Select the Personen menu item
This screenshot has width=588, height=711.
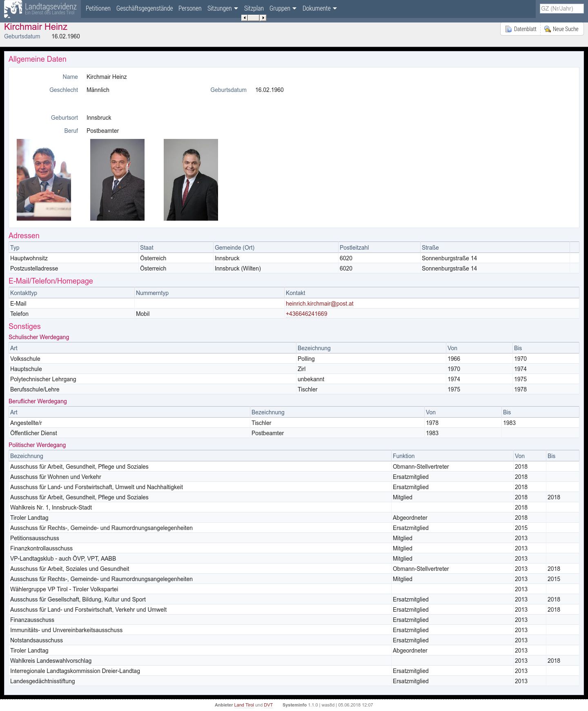(190, 8)
